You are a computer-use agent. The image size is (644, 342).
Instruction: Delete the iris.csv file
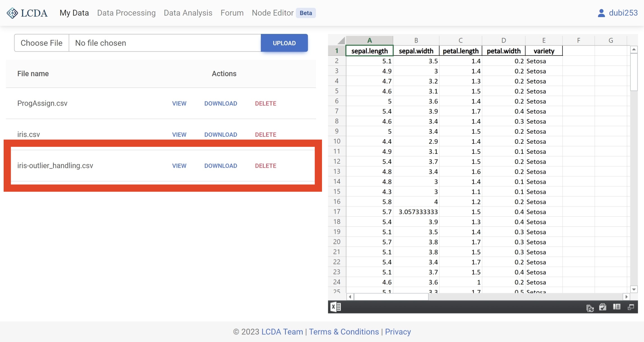265,134
